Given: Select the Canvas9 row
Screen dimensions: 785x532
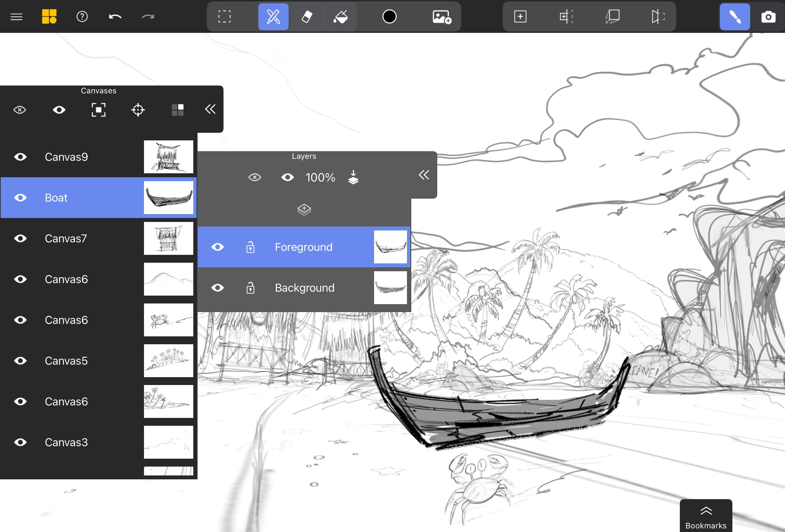Looking at the screenshot, I should pos(98,157).
